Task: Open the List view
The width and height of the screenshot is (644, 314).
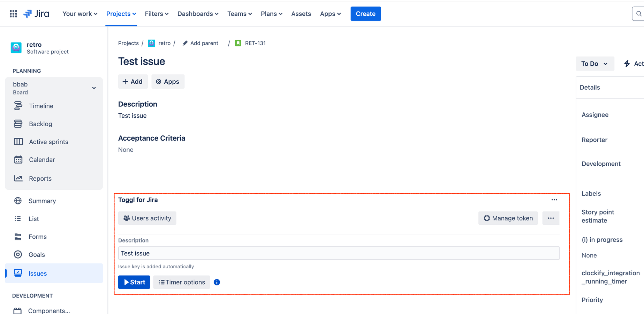Action: (33, 219)
